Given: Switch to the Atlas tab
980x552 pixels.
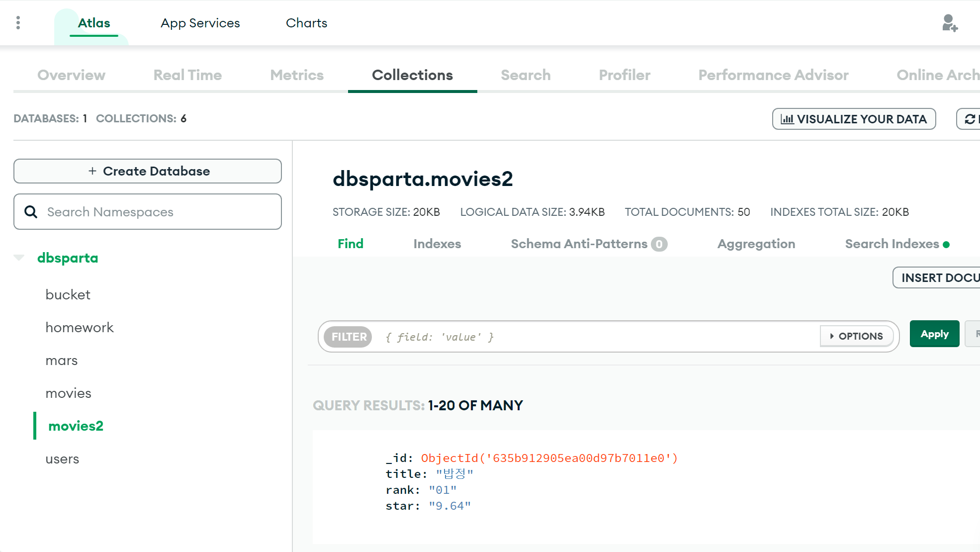Looking at the screenshot, I should pos(94,23).
